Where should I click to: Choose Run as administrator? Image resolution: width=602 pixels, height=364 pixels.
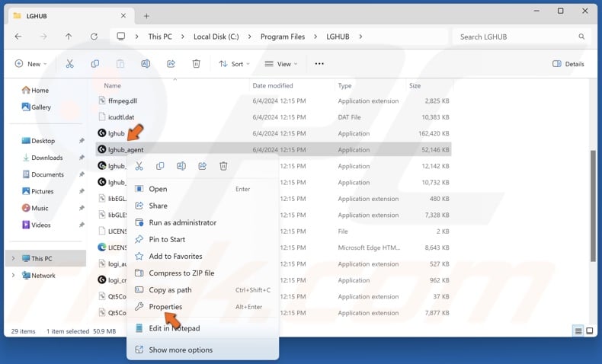(x=182, y=222)
